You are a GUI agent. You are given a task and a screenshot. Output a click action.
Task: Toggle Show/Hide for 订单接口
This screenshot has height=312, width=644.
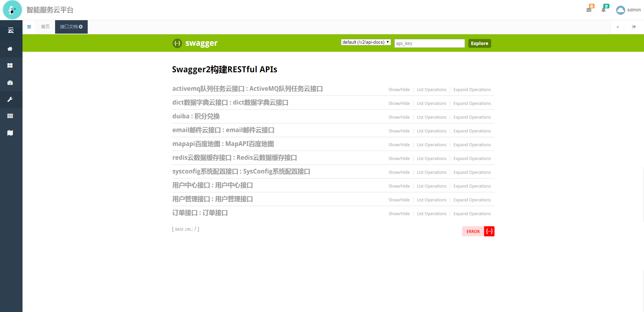tap(399, 214)
